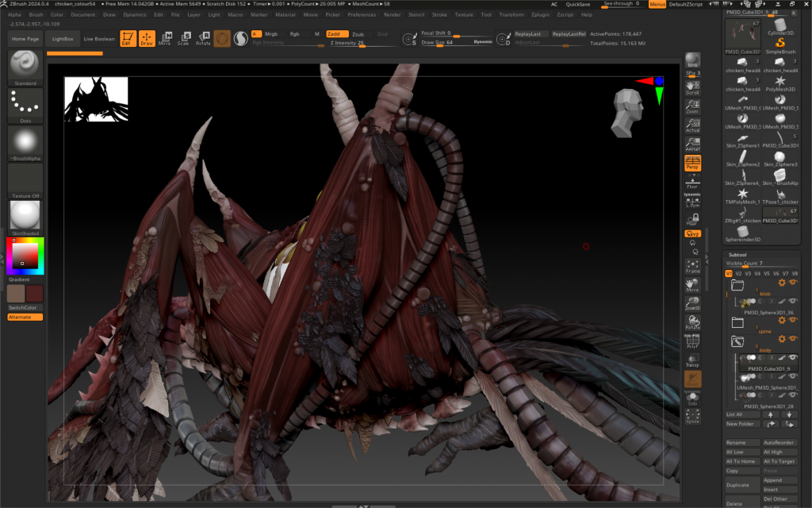Open the Zplugin menu
The width and height of the screenshot is (812, 508).
[540, 14]
